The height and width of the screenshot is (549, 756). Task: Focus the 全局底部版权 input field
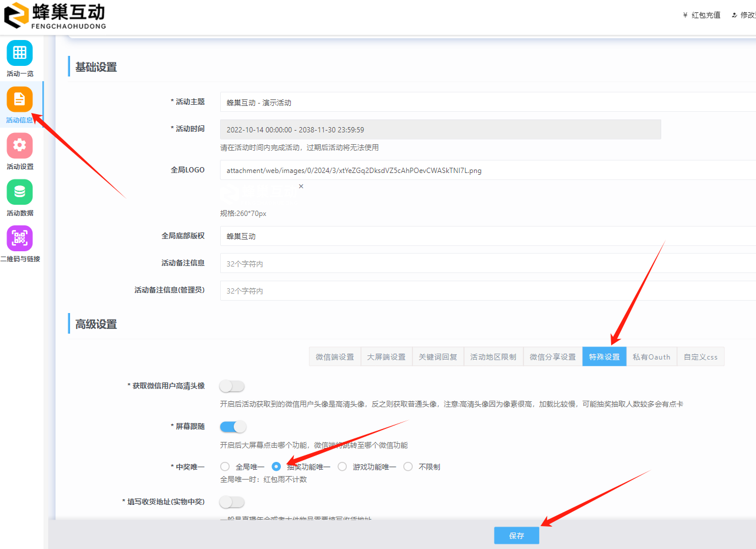tap(488, 236)
